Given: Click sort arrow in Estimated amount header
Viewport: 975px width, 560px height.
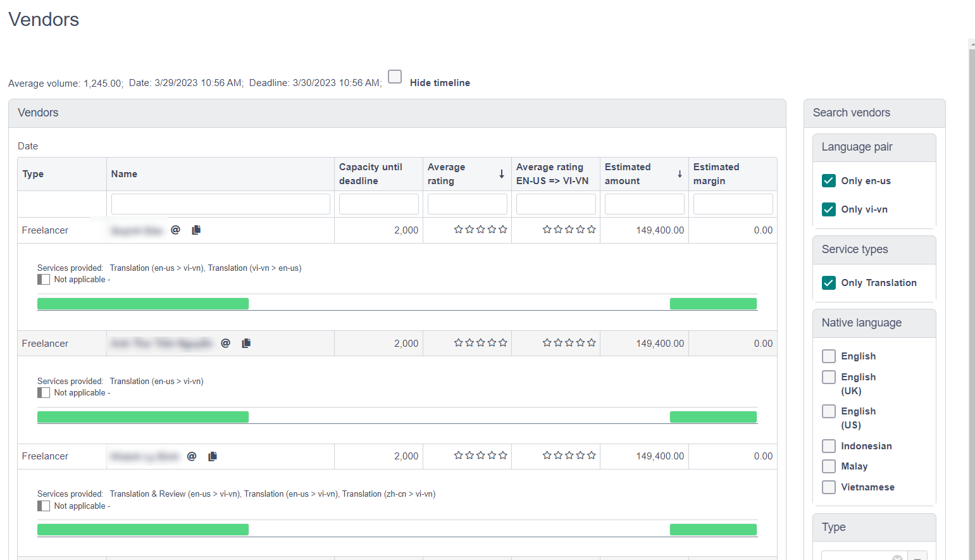Looking at the screenshot, I should coord(680,174).
